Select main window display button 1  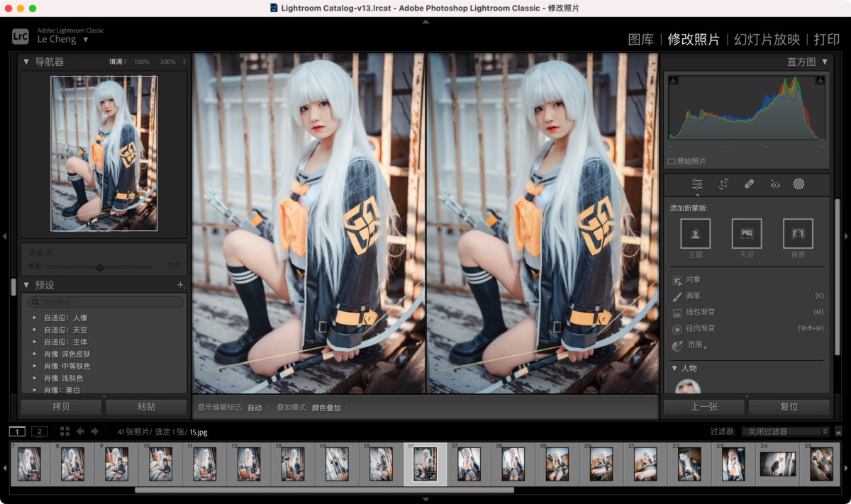[17, 431]
